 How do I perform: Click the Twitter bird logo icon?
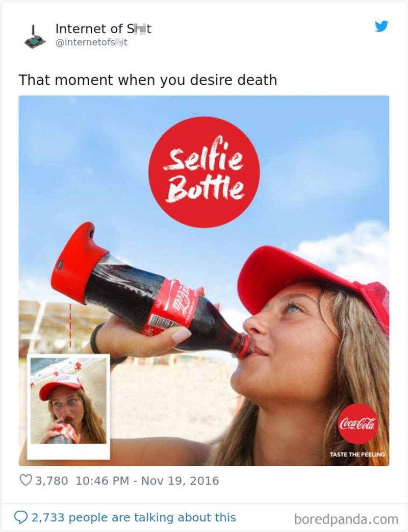[x=381, y=26]
